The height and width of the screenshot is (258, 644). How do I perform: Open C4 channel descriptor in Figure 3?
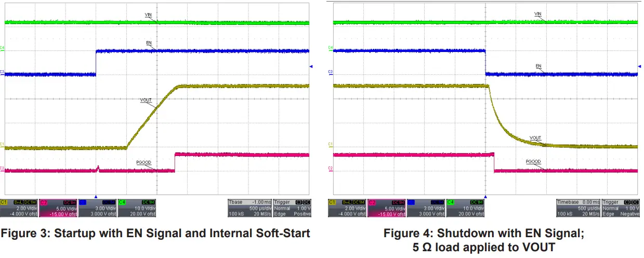coord(137,208)
